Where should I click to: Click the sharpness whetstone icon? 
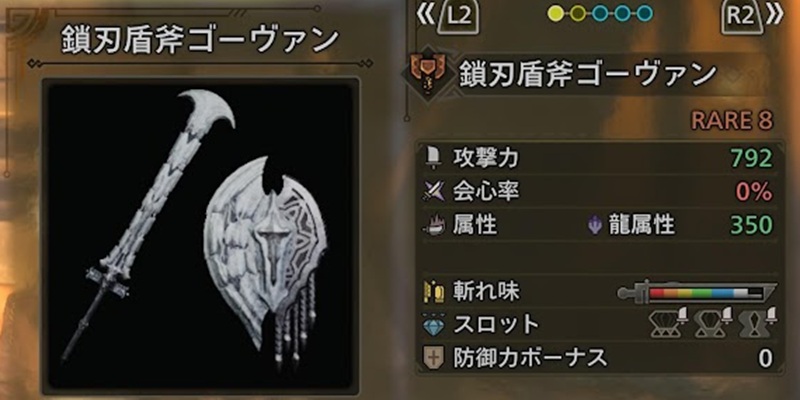point(433,291)
